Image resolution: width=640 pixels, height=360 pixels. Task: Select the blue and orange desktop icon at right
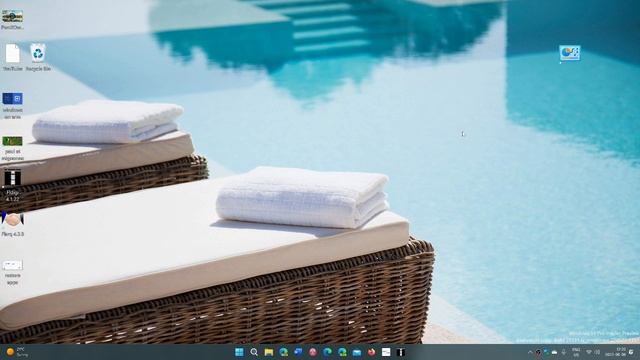point(569,53)
